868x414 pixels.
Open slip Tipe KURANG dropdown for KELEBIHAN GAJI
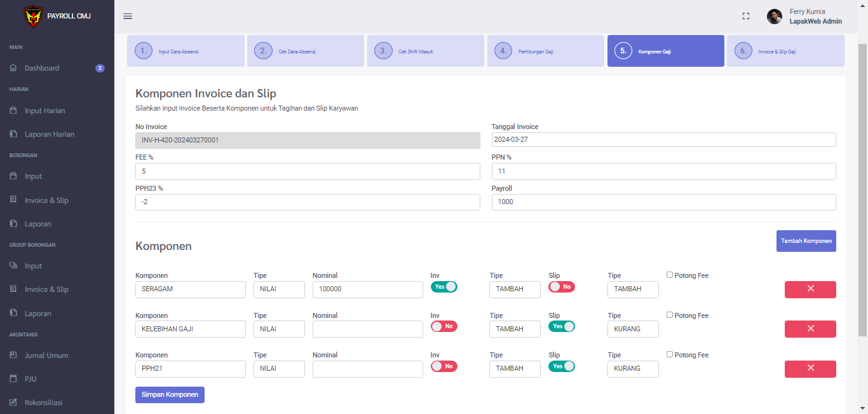(x=633, y=329)
